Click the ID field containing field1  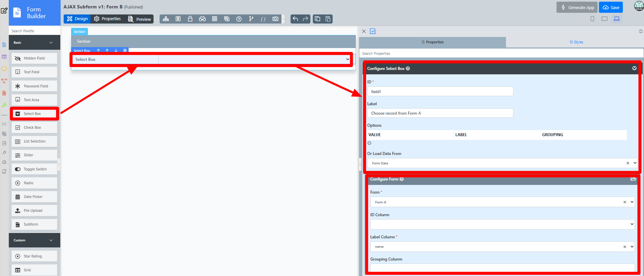pos(440,91)
